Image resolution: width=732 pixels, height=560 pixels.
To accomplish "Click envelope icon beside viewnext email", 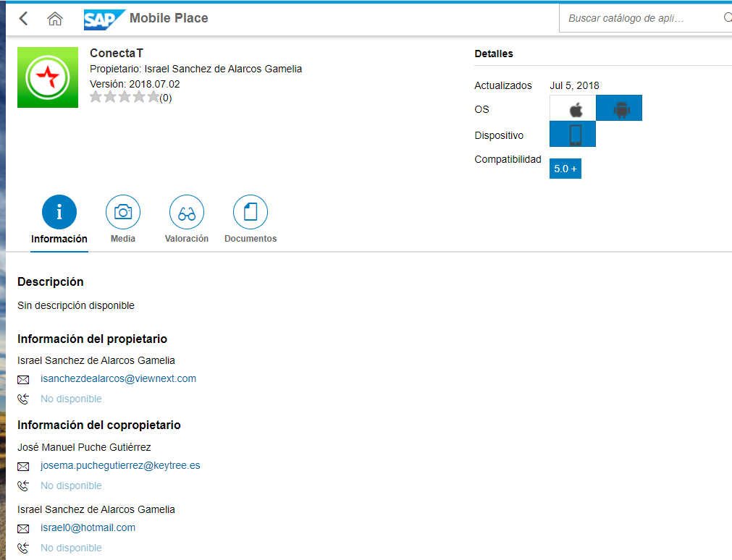I will [23, 379].
